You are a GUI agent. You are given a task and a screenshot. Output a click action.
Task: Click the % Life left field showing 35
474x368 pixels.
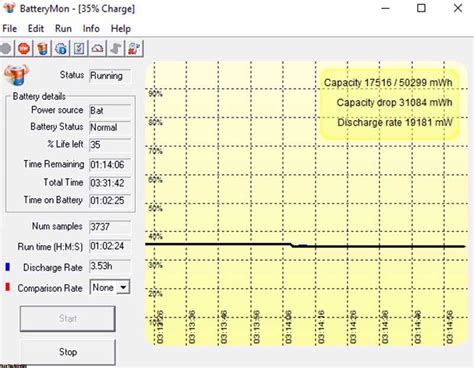[x=110, y=145]
